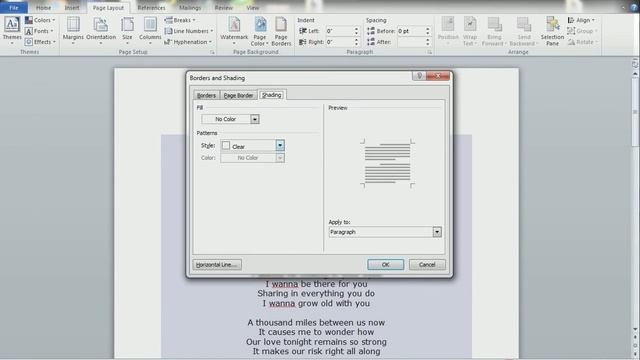This screenshot has height=360, width=640.
Task: Click the Group objects icon
Action: pyautogui.click(x=582, y=31)
